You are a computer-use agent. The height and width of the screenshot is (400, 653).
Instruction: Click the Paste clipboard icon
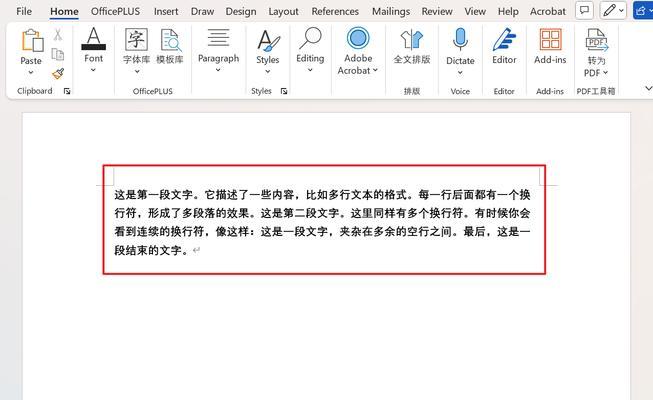click(x=32, y=40)
